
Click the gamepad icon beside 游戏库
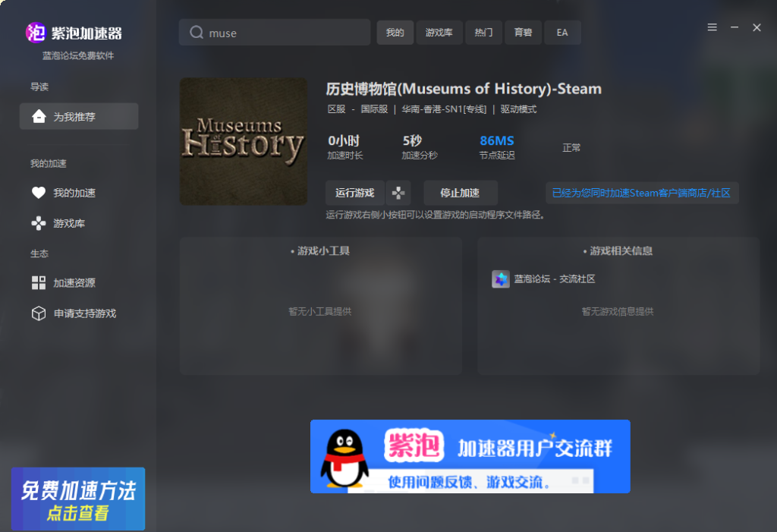tap(39, 224)
